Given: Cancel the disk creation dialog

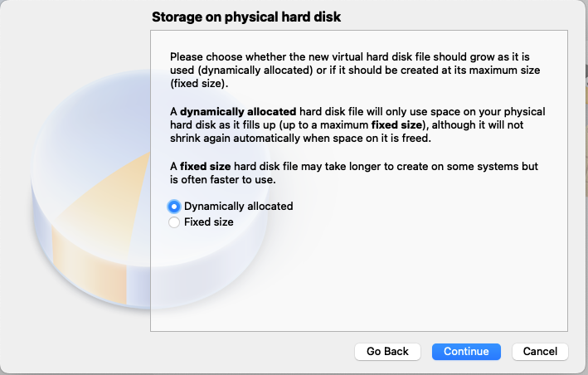Looking at the screenshot, I should tap(540, 351).
